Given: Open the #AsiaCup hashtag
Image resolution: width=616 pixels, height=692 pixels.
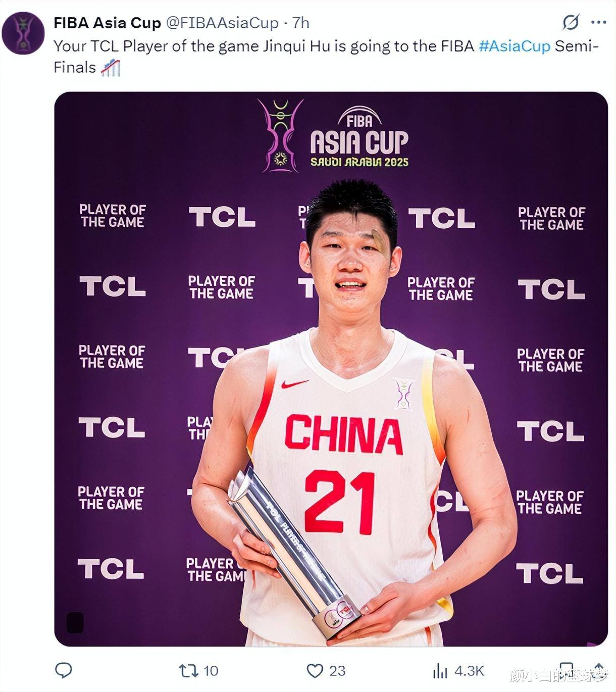Looking at the screenshot, I should (x=515, y=46).
